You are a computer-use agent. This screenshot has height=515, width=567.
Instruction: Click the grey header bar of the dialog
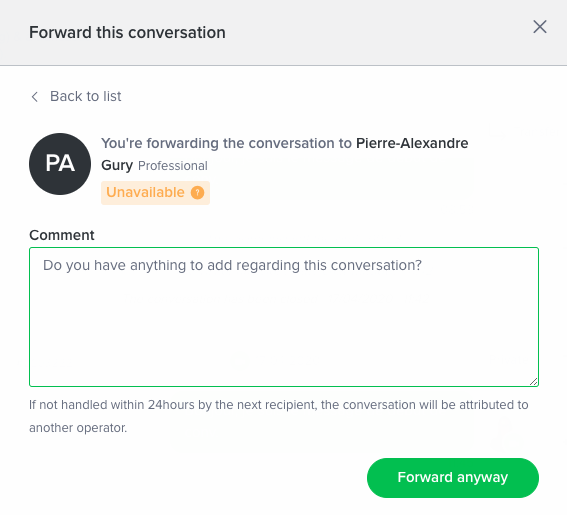point(284,33)
